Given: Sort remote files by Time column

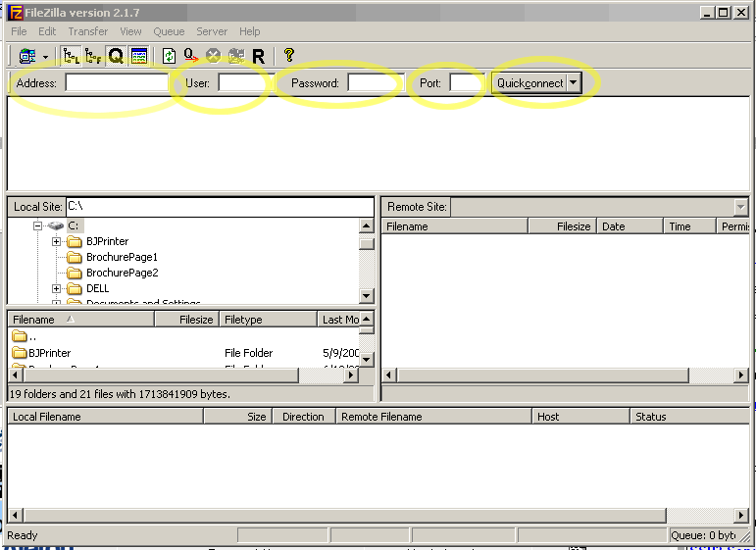Looking at the screenshot, I should click(x=689, y=226).
